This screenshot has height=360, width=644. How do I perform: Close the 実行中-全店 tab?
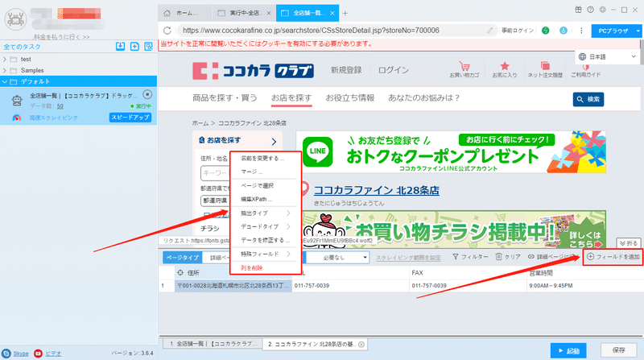tap(269, 13)
